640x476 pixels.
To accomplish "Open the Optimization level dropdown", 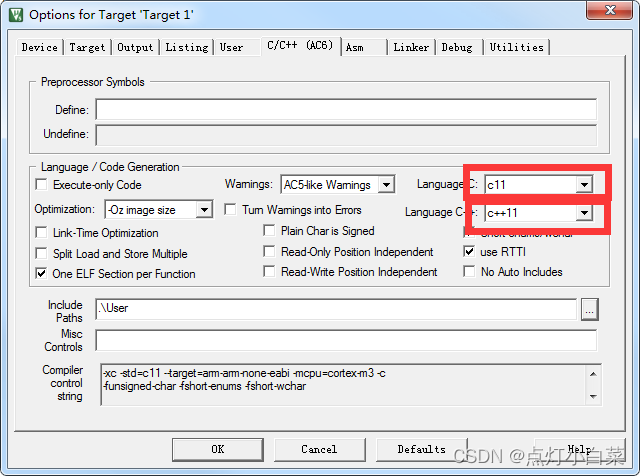I will (x=159, y=210).
